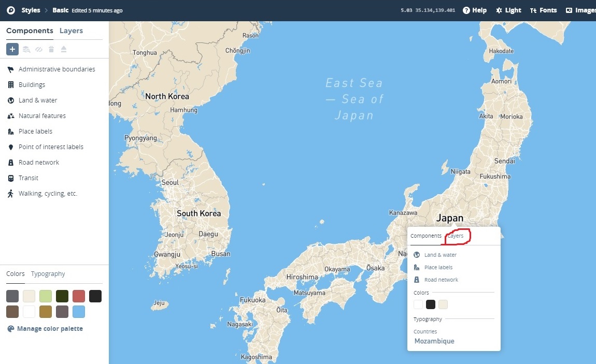
Task: Select the Walking, cycling, etc. component
Action: click(x=47, y=193)
